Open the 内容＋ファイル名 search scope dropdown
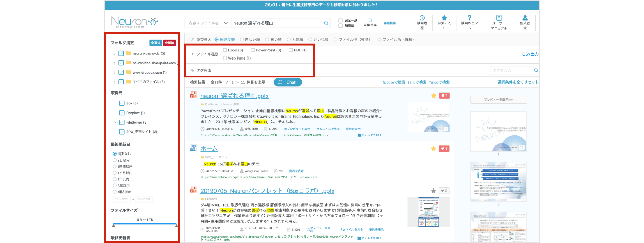Screen dimensions: 644x243 coord(208,23)
